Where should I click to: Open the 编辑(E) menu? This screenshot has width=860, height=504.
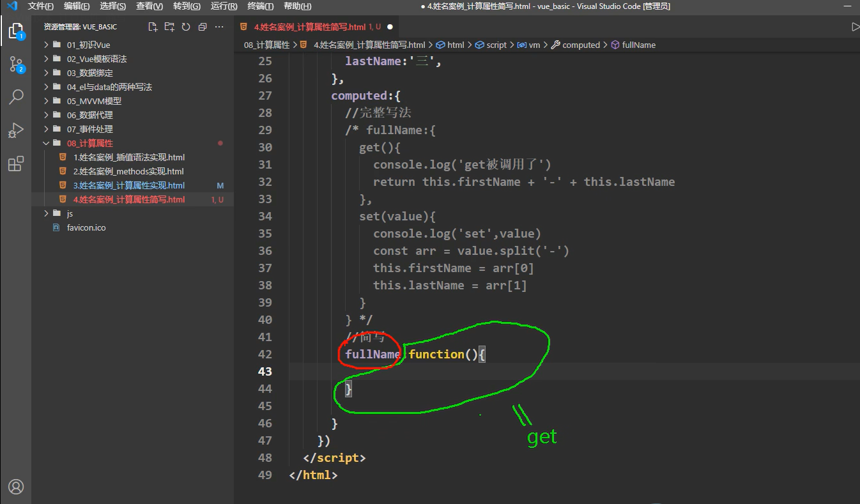(77, 6)
